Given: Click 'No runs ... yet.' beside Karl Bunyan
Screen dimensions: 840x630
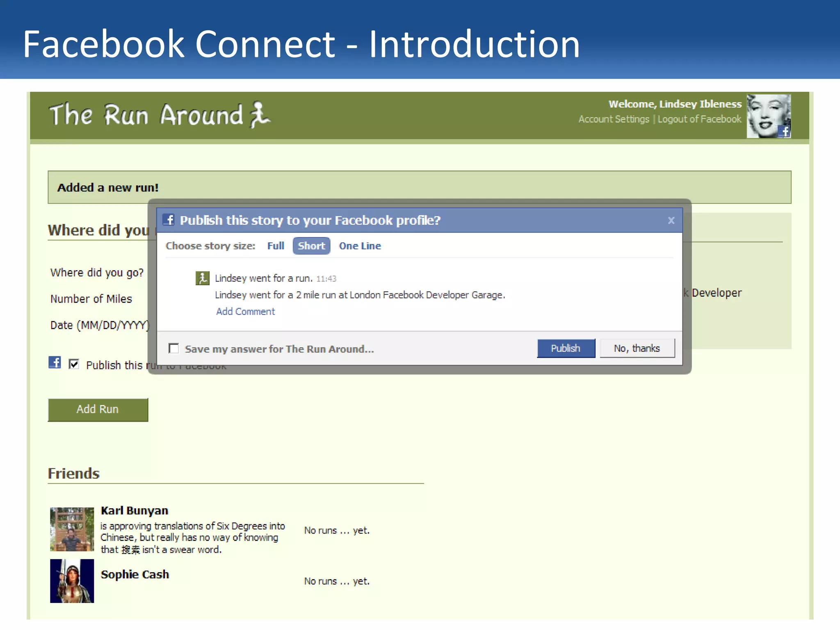Looking at the screenshot, I should point(337,530).
